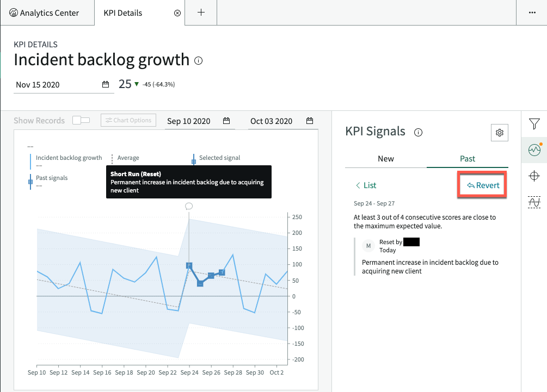Open KPI Signals settings gear

500,133
